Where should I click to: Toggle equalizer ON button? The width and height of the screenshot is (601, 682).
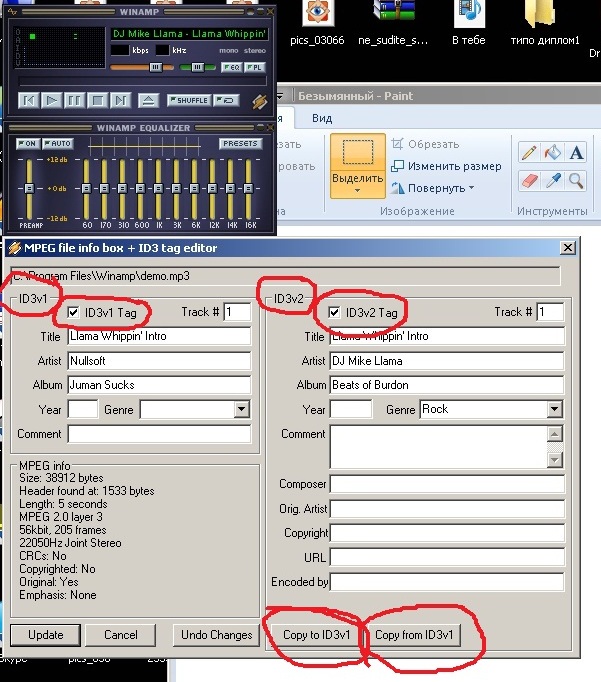pos(28,144)
